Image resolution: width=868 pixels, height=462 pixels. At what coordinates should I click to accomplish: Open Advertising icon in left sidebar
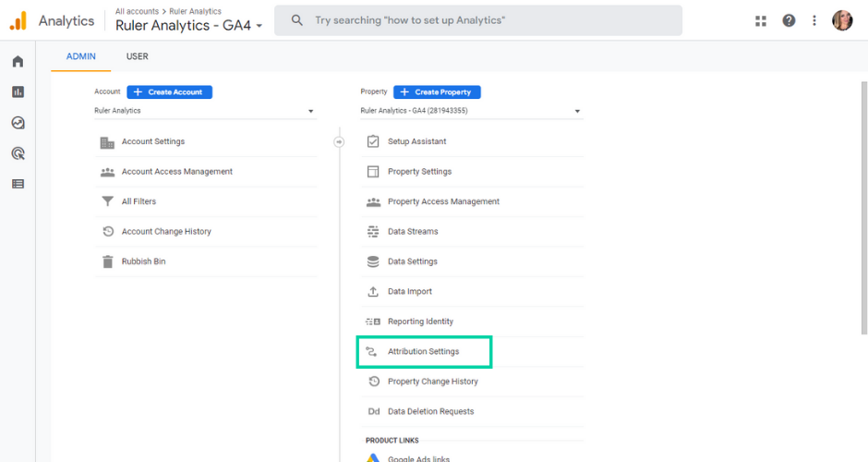pos(18,153)
